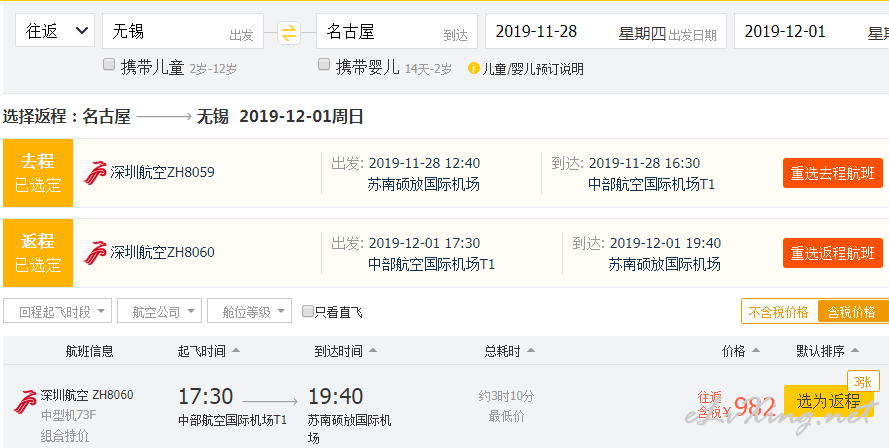Click Shenzhen Airlines logo beside ZH8059

pyautogui.click(x=95, y=173)
